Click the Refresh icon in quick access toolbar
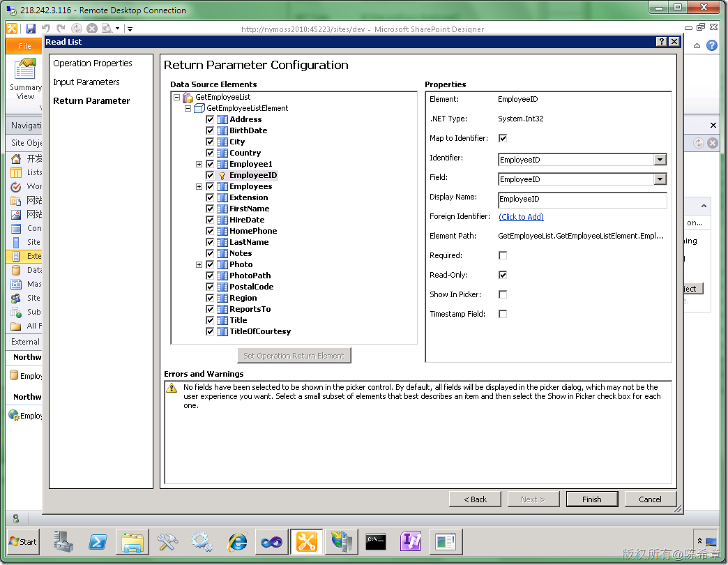728x565 pixels. (77, 29)
